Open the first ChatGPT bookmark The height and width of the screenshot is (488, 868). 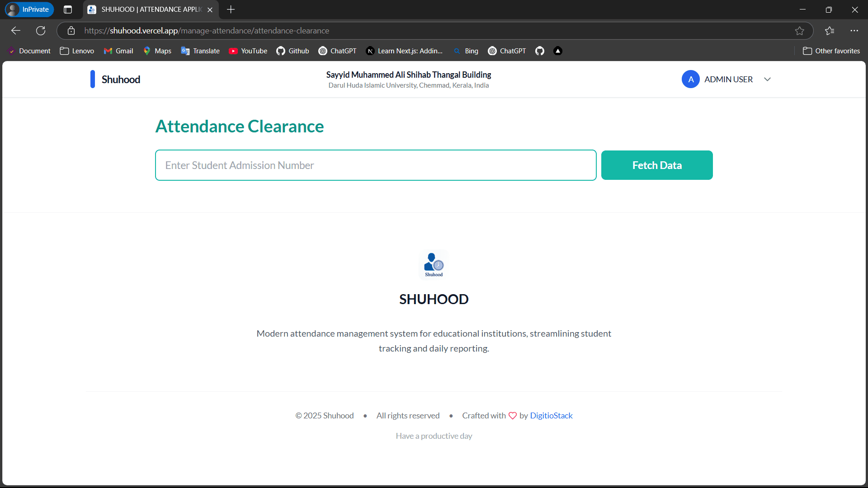337,51
